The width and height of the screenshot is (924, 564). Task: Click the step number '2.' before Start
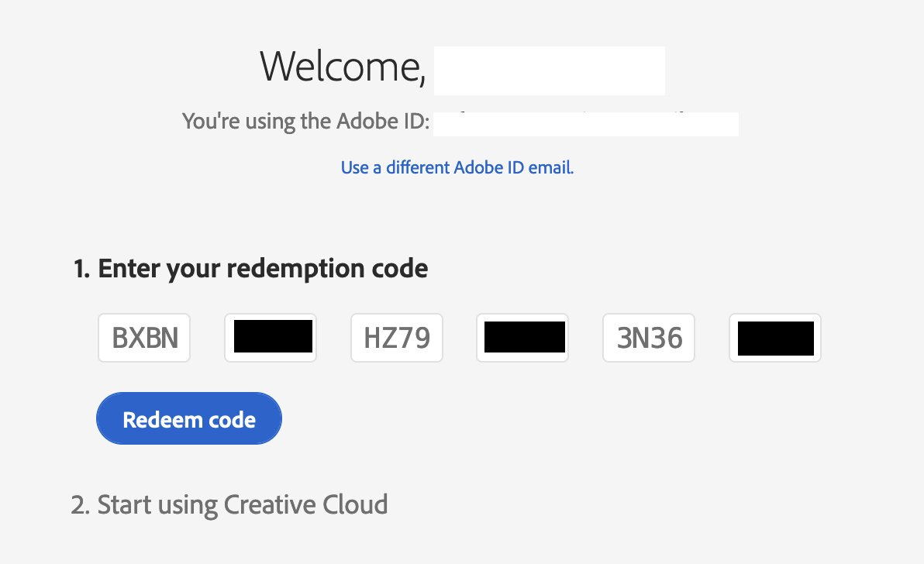[80, 504]
